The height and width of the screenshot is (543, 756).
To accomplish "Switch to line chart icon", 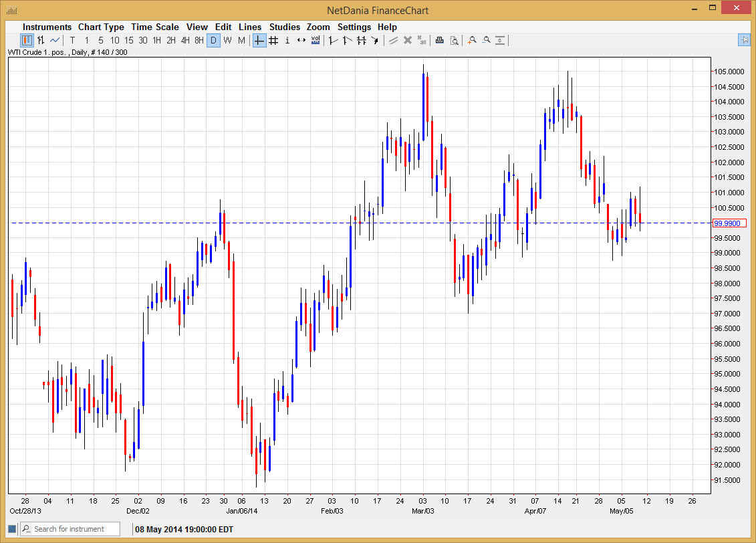I will [55, 40].
